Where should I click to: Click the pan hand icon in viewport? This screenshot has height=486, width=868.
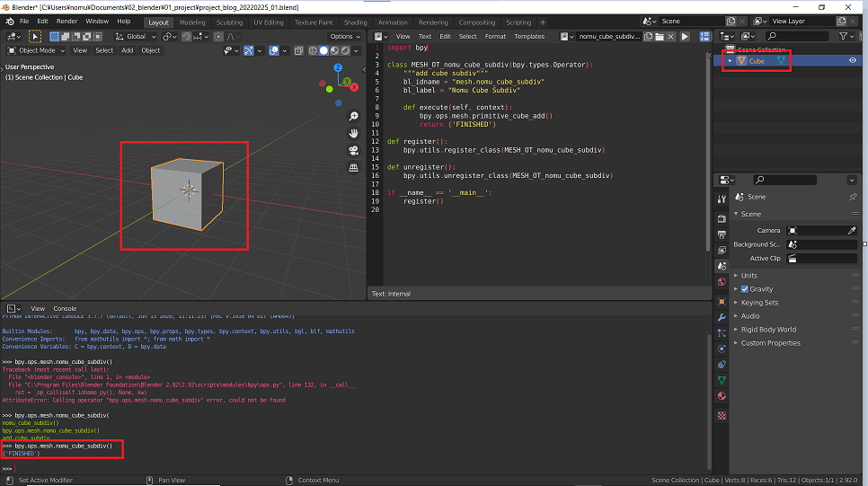coord(354,133)
